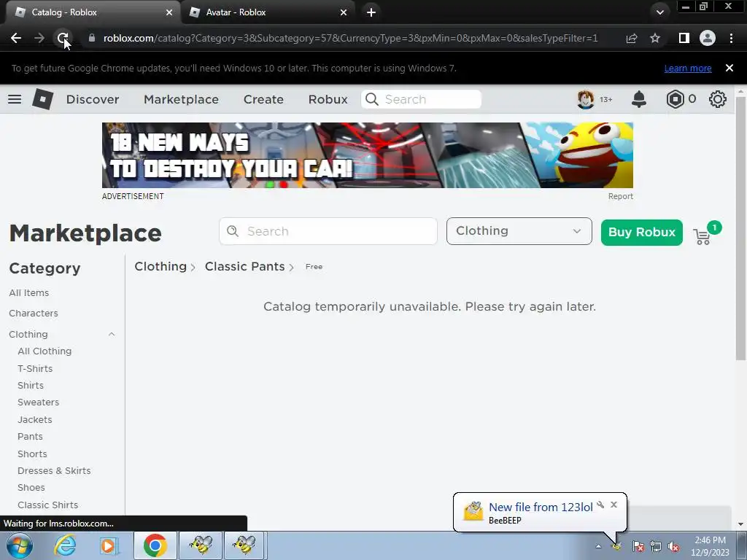Reload the page with the browser refresh button
747x560 pixels.
tap(63, 38)
